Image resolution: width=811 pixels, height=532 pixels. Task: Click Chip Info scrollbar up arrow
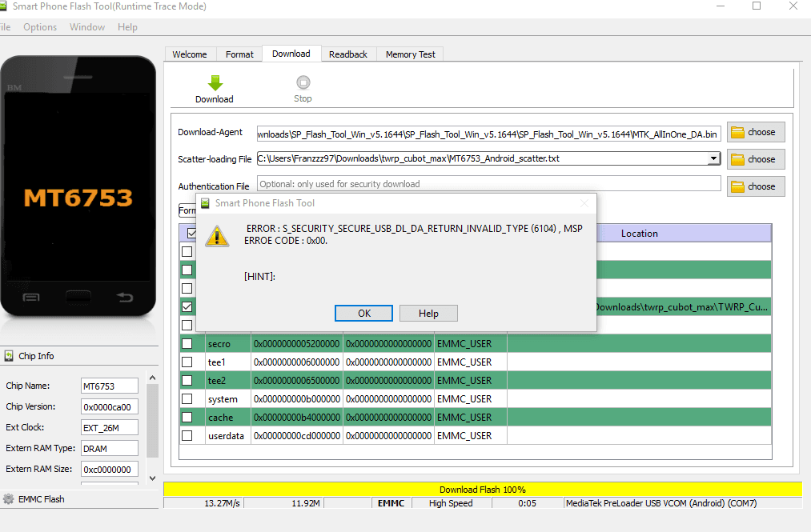click(x=153, y=378)
